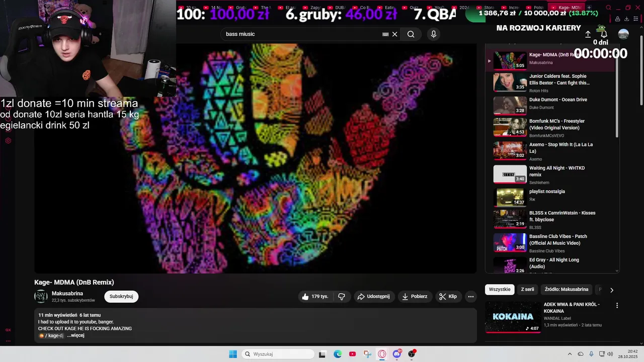Open YouTube notifications bell
Viewport: 644px width, 362px height.
click(604, 34)
